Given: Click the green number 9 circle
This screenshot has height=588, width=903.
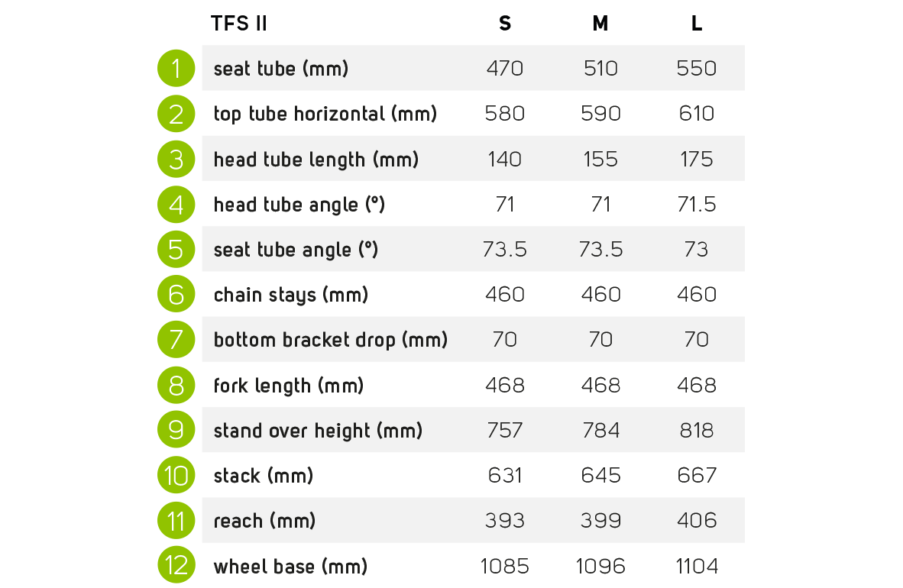Looking at the screenshot, I should point(176,431).
